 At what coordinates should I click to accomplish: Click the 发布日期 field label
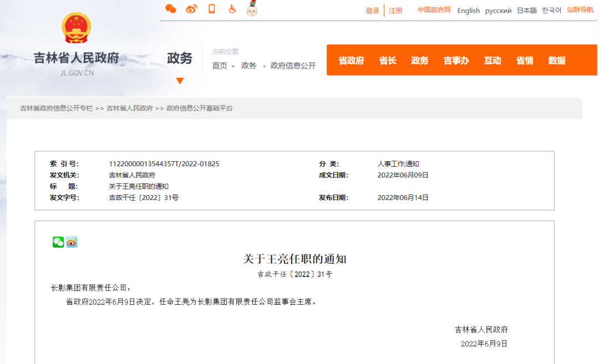[333, 198]
